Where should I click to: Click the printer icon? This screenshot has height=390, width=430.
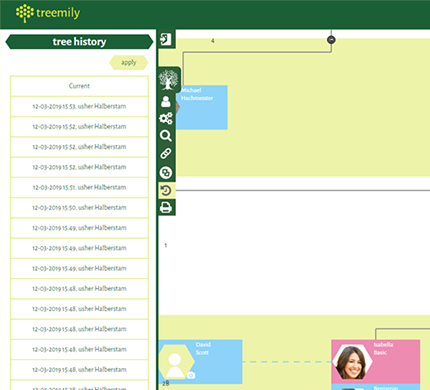coord(166,208)
